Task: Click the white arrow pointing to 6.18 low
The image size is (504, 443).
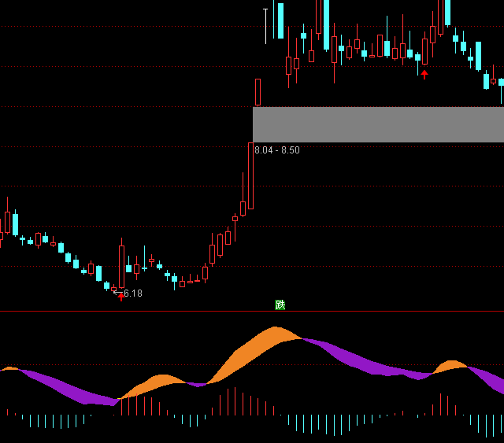Action: tap(117, 293)
